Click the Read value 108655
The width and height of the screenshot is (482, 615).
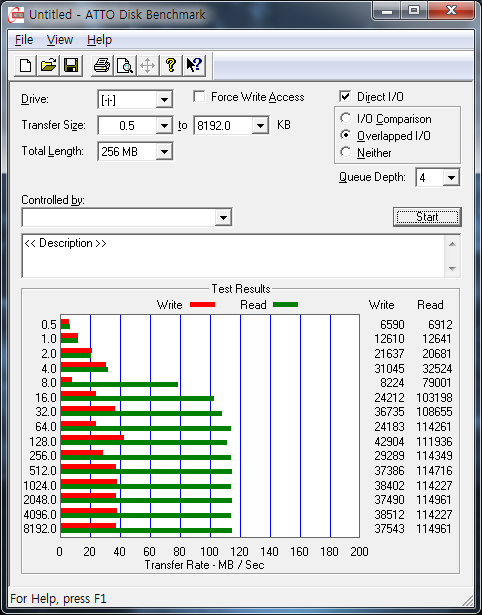coord(434,412)
